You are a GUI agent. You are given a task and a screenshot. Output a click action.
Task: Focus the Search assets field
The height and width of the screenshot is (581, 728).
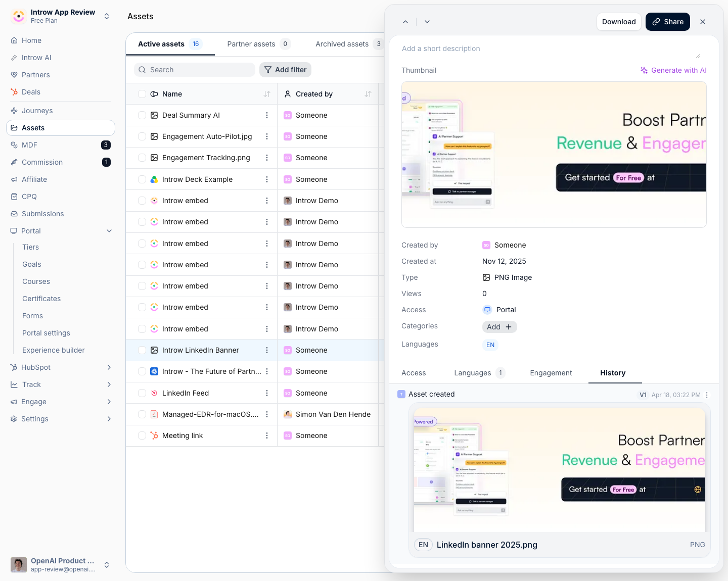click(x=195, y=70)
